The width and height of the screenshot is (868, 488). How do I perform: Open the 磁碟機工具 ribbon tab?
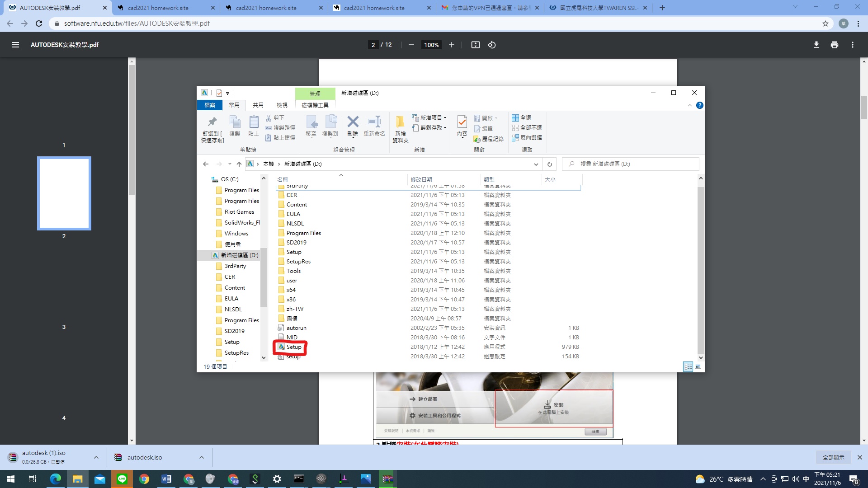(x=315, y=105)
